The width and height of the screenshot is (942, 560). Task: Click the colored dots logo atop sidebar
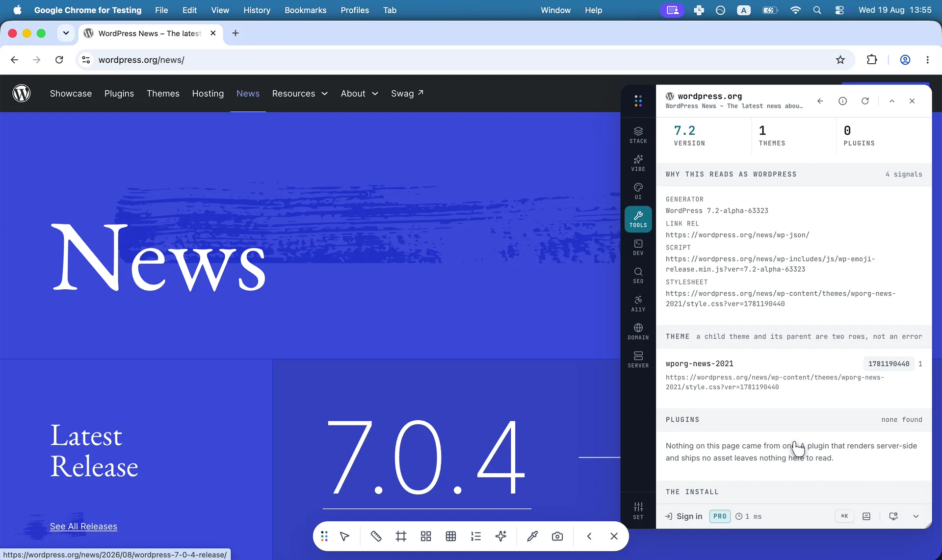[x=638, y=101]
